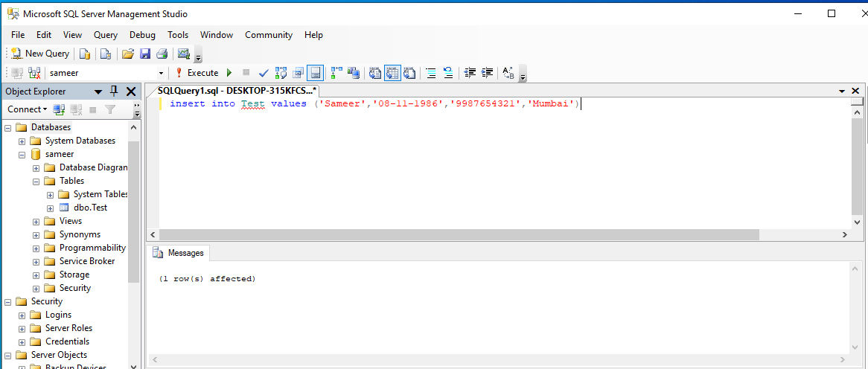Comment out the selected lines
The image size is (868, 369).
(431, 72)
